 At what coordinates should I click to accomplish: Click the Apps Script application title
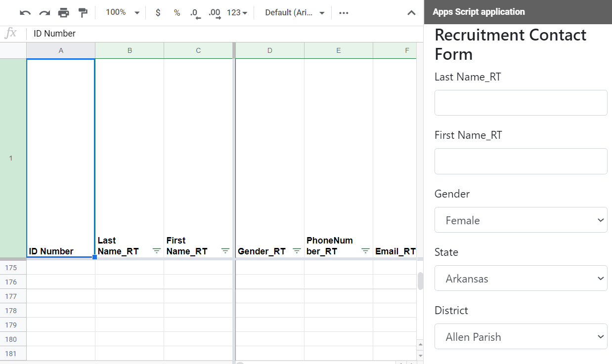click(x=479, y=12)
